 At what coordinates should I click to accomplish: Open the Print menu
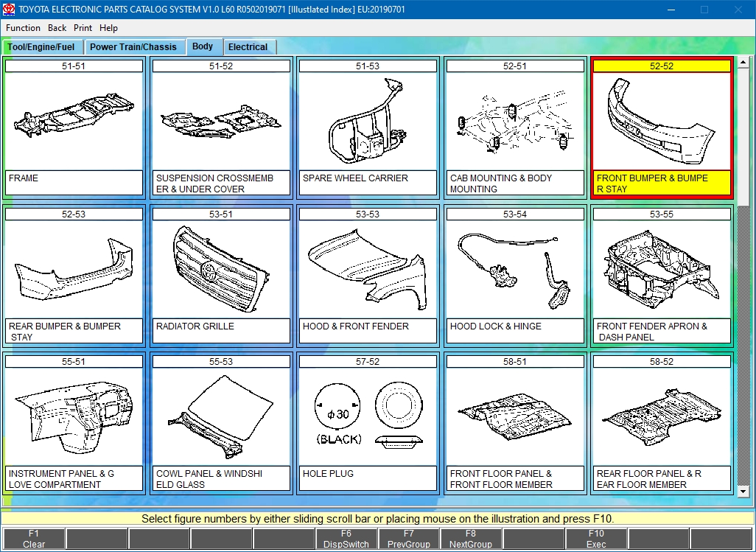[x=83, y=28]
